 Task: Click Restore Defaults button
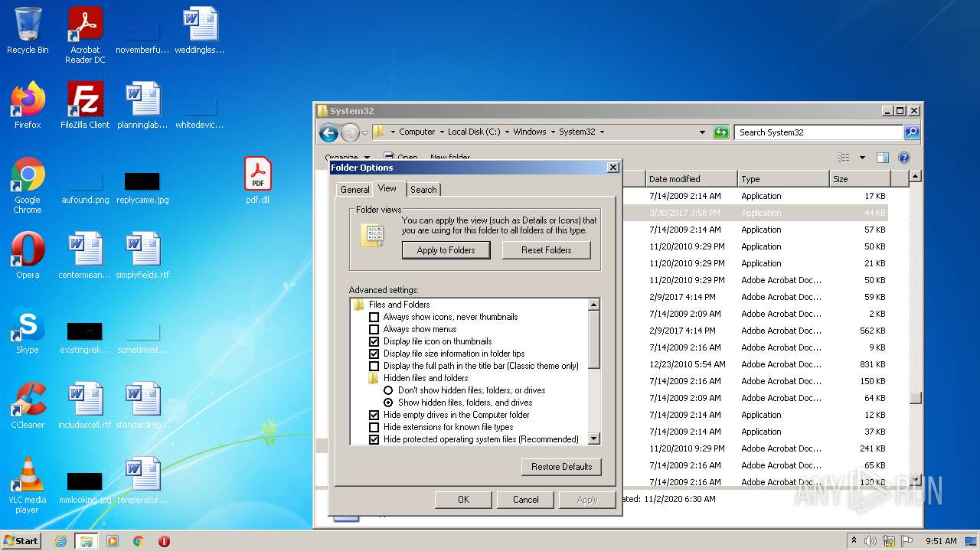[561, 467]
